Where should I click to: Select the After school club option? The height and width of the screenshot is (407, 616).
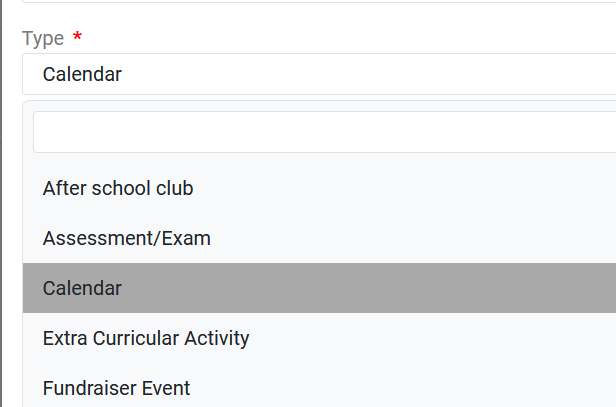[118, 188]
